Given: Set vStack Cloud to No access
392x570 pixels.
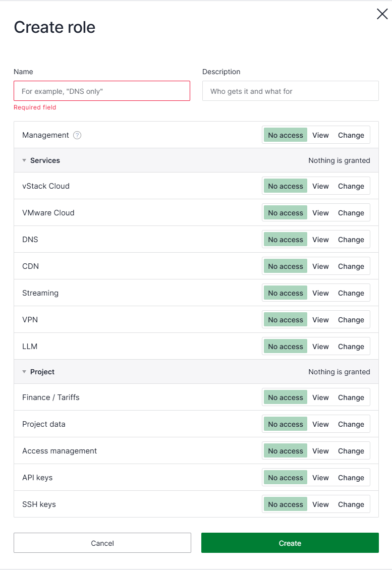Looking at the screenshot, I should (286, 186).
